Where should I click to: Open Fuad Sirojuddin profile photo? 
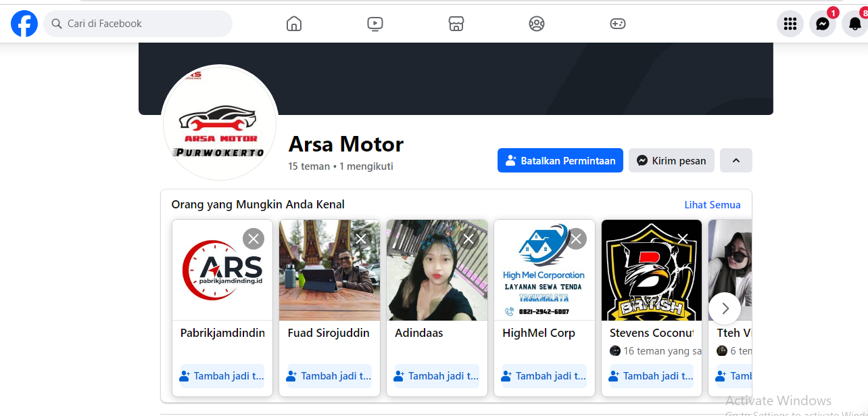pyautogui.click(x=329, y=270)
